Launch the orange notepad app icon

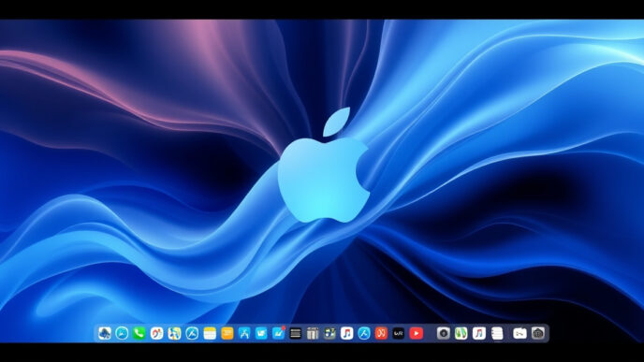coord(227,333)
